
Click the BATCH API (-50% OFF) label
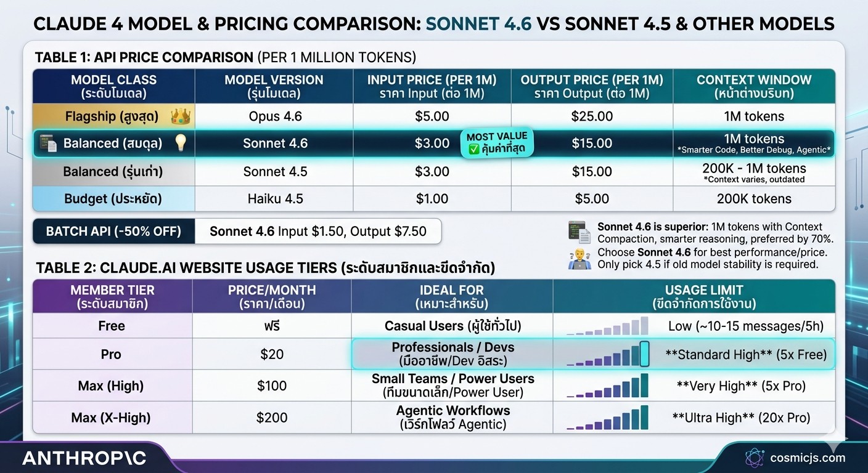[x=113, y=232]
